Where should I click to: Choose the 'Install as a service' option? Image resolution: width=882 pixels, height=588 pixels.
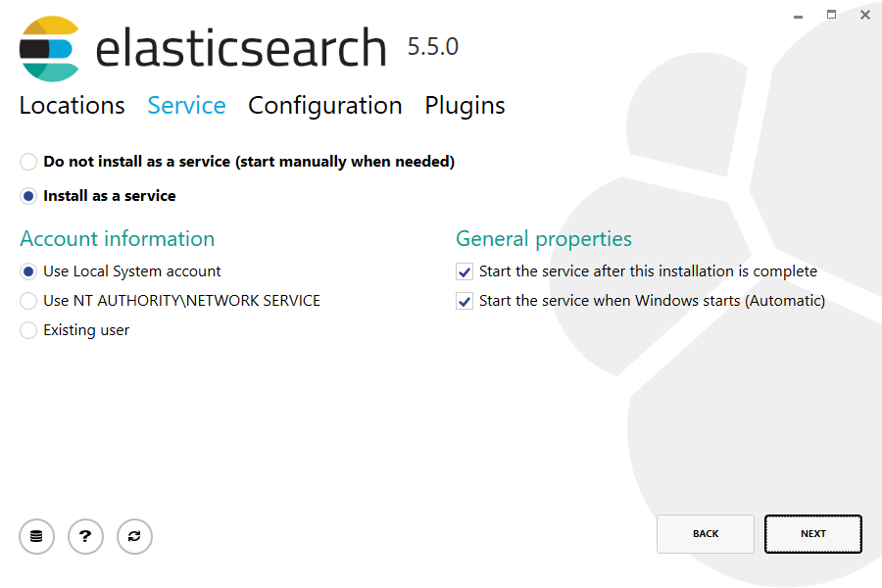[x=28, y=196]
